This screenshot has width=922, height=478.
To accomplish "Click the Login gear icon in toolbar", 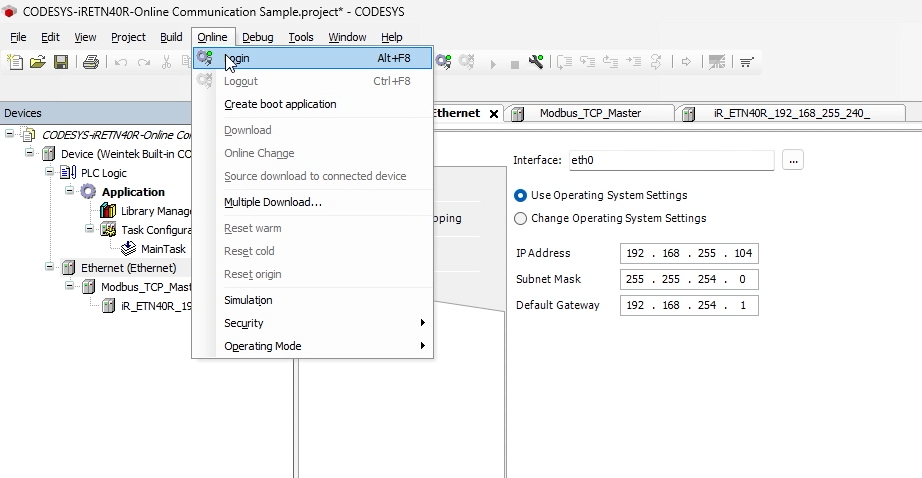I will [443, 62].
